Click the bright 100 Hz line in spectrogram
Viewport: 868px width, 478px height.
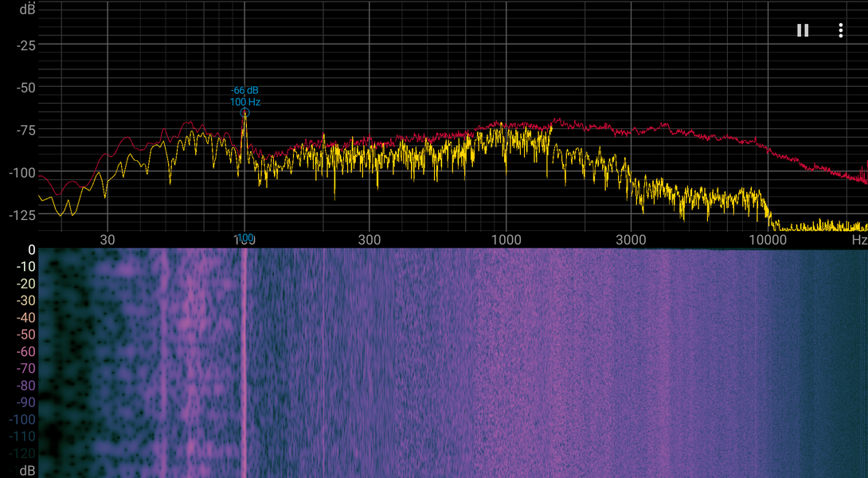coord(244,362)
